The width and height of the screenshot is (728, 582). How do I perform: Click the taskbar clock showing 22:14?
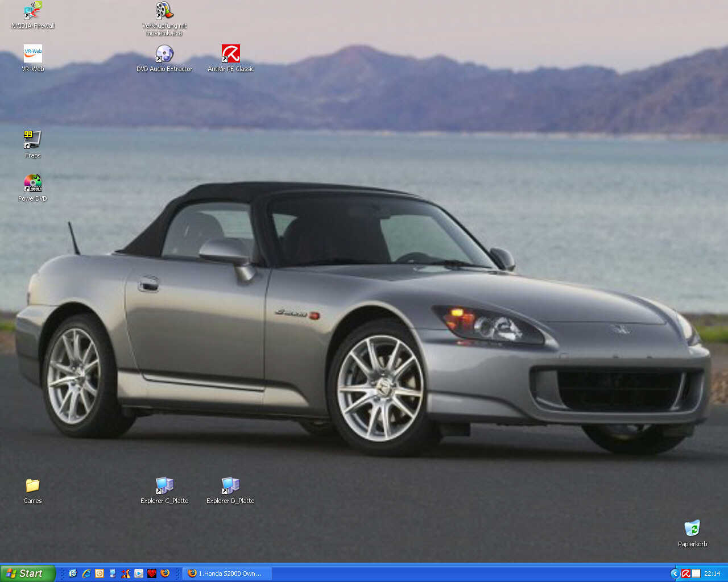click(712, 573)
